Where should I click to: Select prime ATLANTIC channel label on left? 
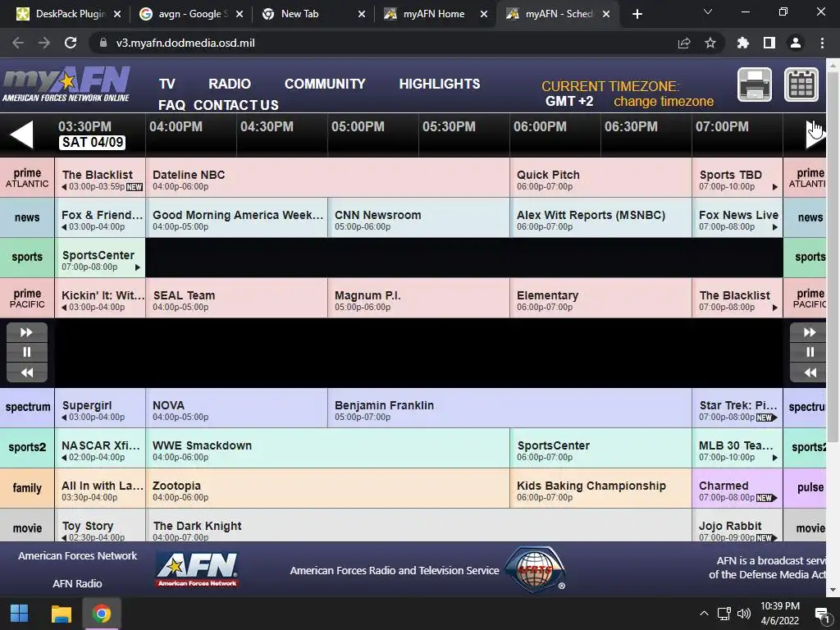pos(27,177)
